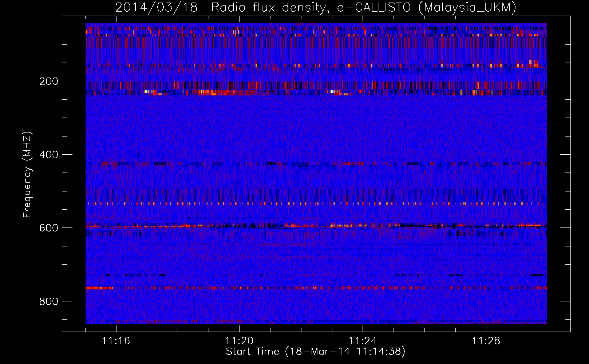Click the date '2014/03/18' in the title

[x=157, y=7]
